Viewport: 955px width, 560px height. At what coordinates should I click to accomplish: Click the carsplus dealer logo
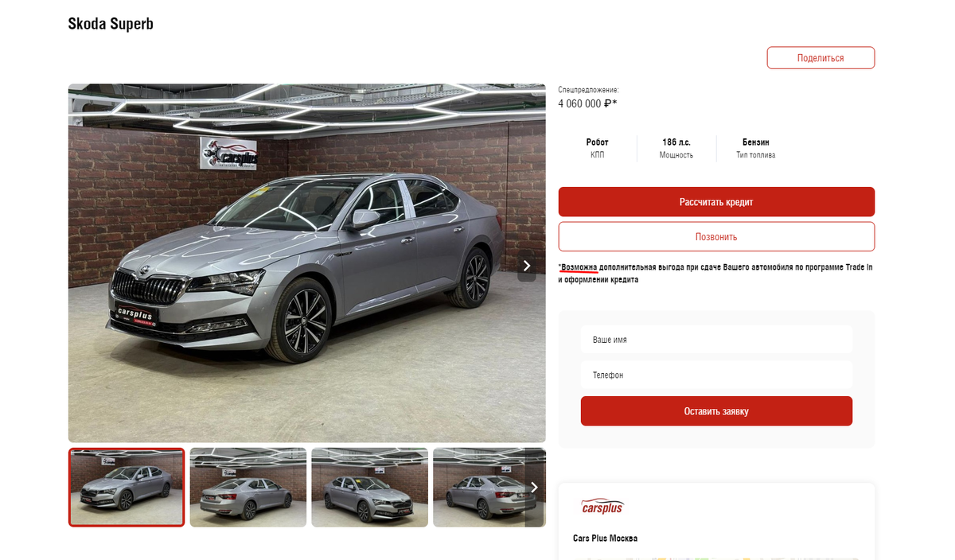tap(602, 507)
